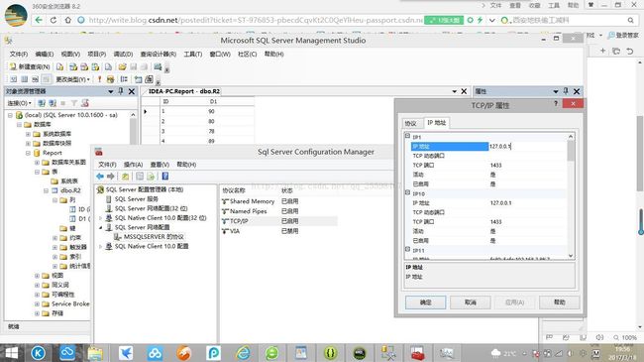Expand SQL Native Client 10.0 配置(32 位) node

[101, 218]
